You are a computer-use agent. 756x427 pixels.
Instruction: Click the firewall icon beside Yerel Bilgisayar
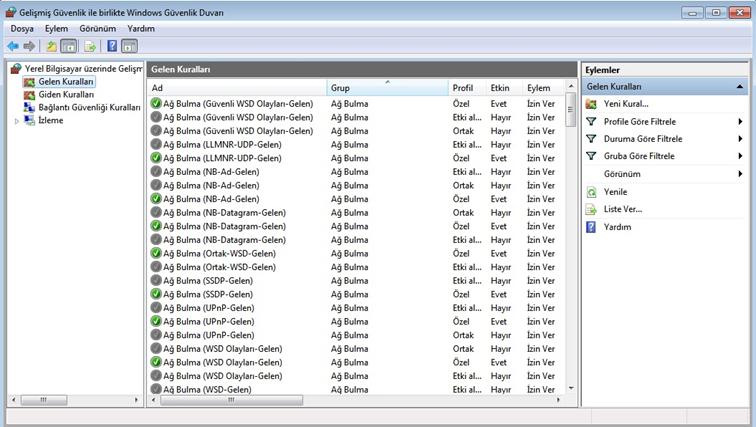click(16, 69)
